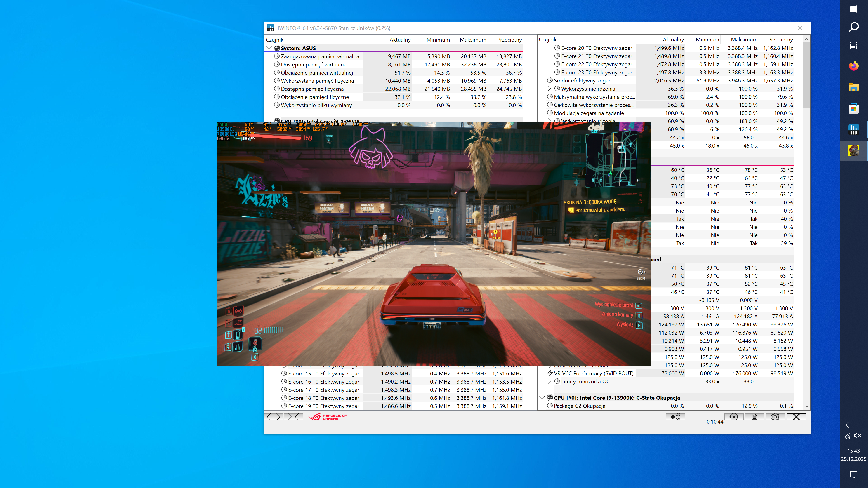
Task: Open Firefox from the taskbar
Action: 853,66
